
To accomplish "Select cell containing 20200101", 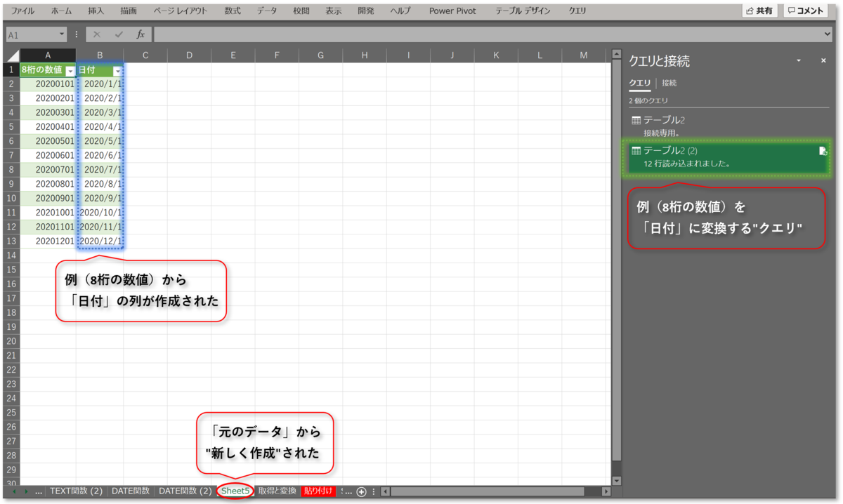I will click(x=48, y=84).
